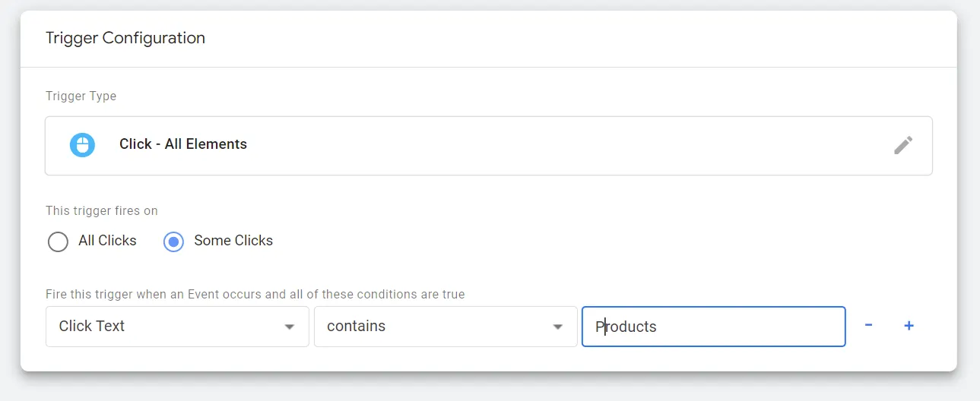The width and height of the screenshot is (980, 401).
Task: Click the "Some Clicks" option label
Action: pyautogui.click(x=233, y=241)
